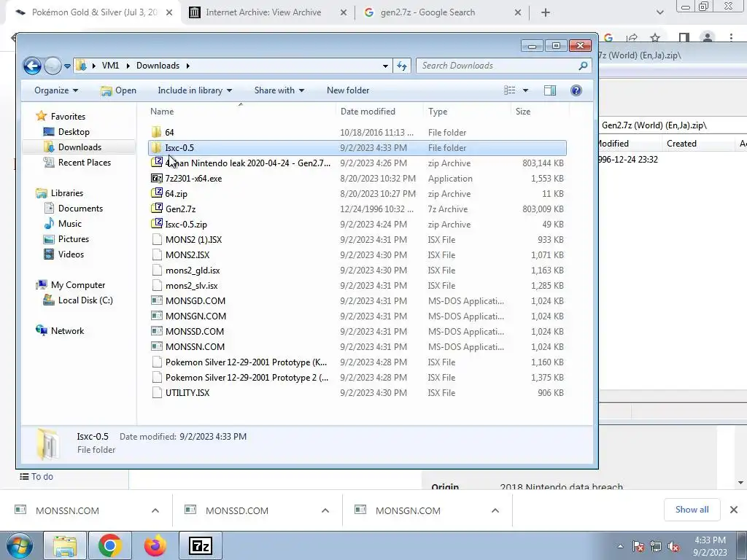Switch to Pokémon Gold & Silver browser tab
This screenshot has height=560, width=747.
[93, 13]
